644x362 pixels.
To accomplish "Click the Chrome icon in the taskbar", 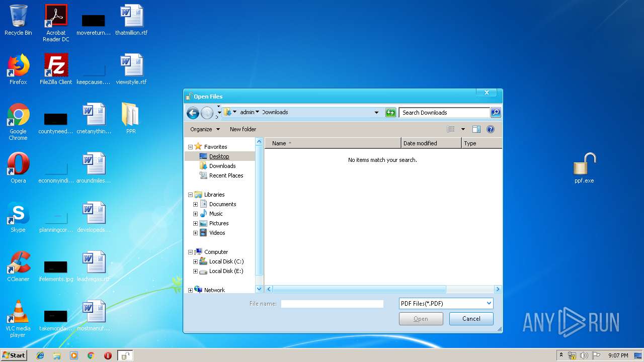I will (91, 355).
